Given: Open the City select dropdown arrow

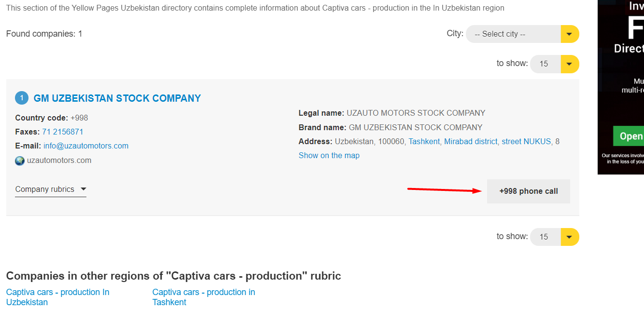Looking at the screenshot, I should 570,34.
